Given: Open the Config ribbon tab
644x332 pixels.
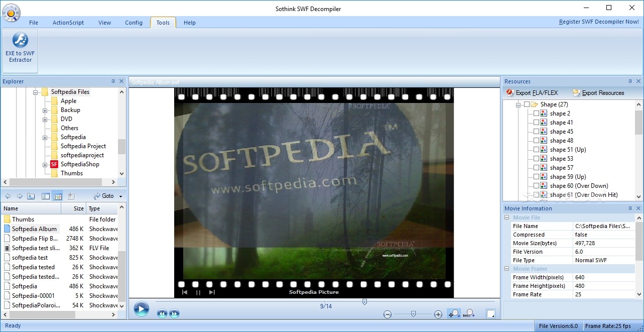Looking at the screenshot, I should (134, 23).
